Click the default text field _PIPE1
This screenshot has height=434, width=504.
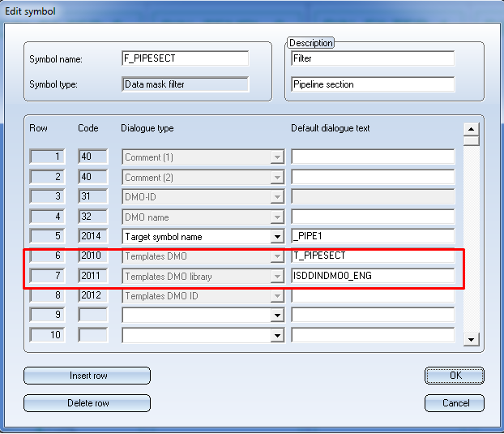point(373,236)
